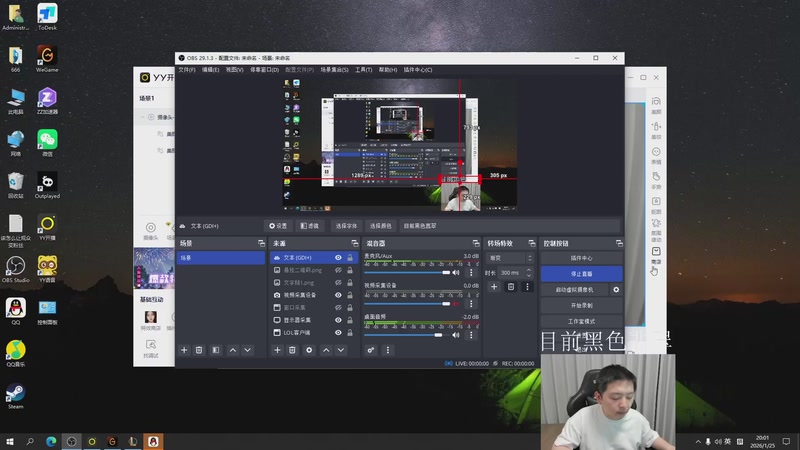Pop out the 控制按钮 dock panel
Image resolution: width=800 pixels, height=450 pixels.
point(619,243)
